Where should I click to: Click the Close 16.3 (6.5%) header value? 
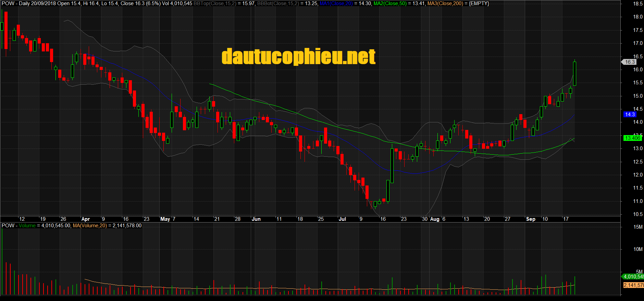[140, 3]
